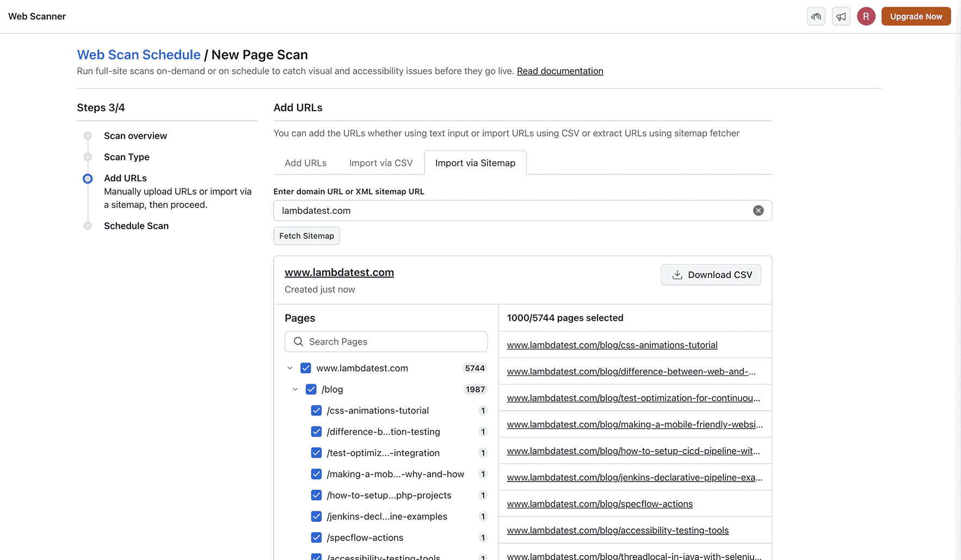961x560 pixels.
Task: Uncheck the /blog pages checkbox
Action: point(311,389)
